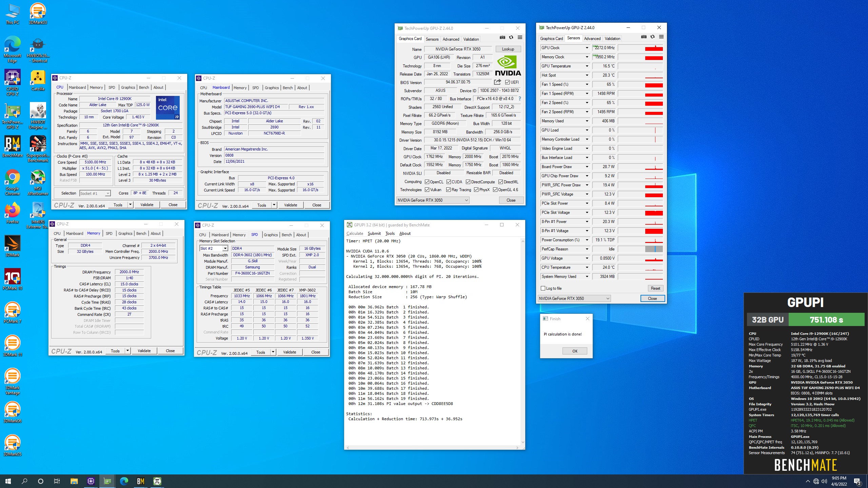Launch HWBOT Unigine desktop shortcut
This screenshot has height=488, width=868.
point(38,116)
